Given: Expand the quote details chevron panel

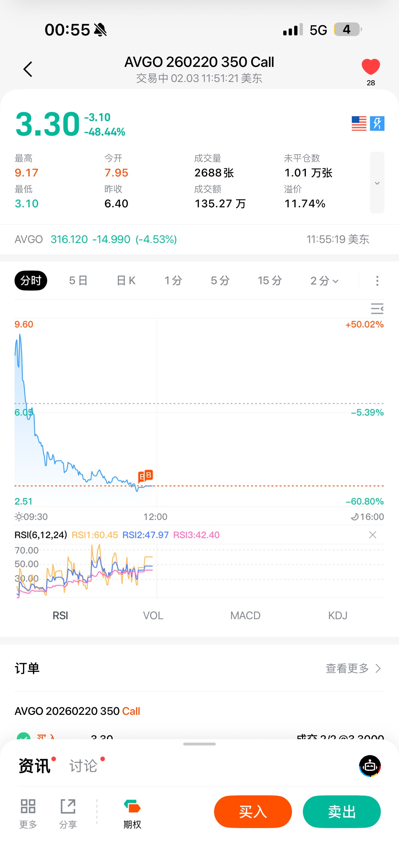Looking at the screenshot, I should (x=377, y=183).
